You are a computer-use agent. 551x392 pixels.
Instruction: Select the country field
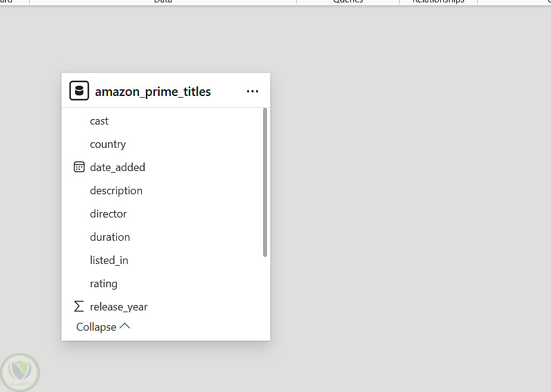tap(108, 144)
